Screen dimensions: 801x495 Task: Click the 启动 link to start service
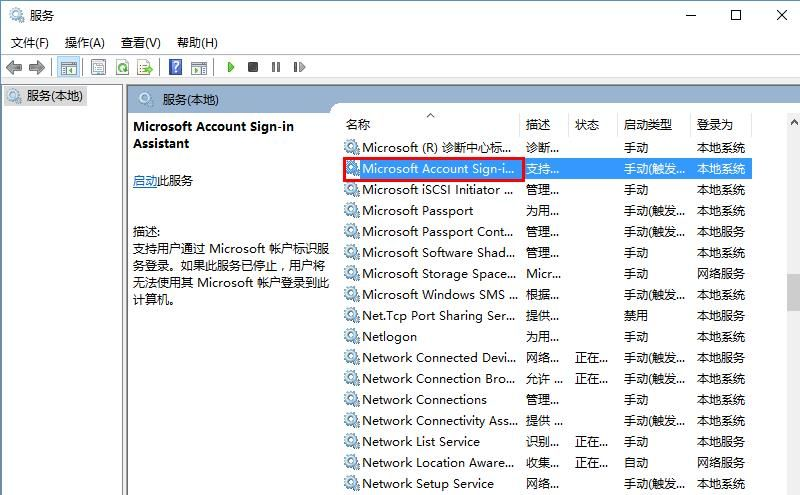point(145,181)
